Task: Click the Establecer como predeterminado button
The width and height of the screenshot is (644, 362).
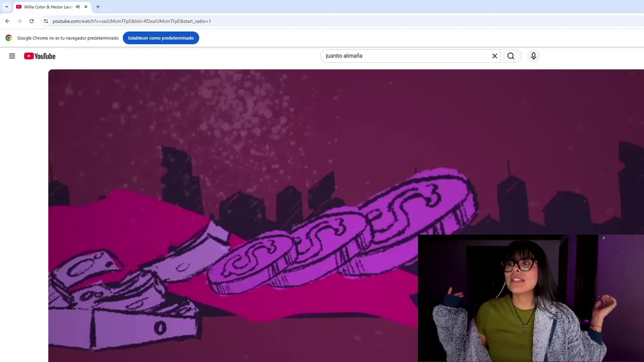Action: point(161,38)
